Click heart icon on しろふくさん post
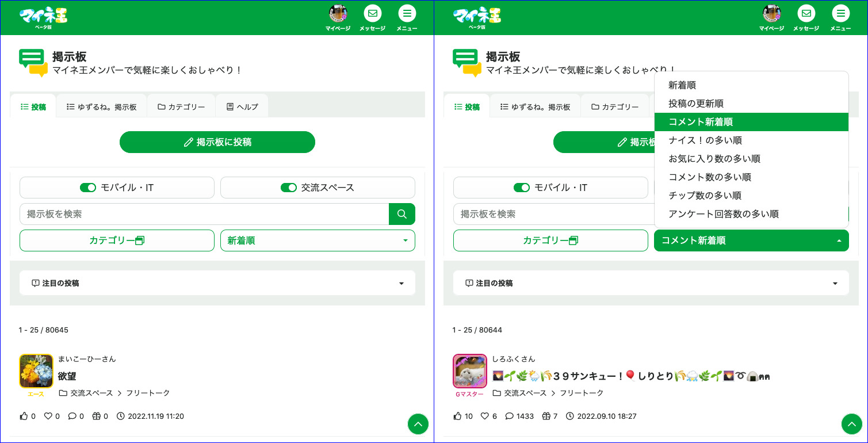 (485, 416)
